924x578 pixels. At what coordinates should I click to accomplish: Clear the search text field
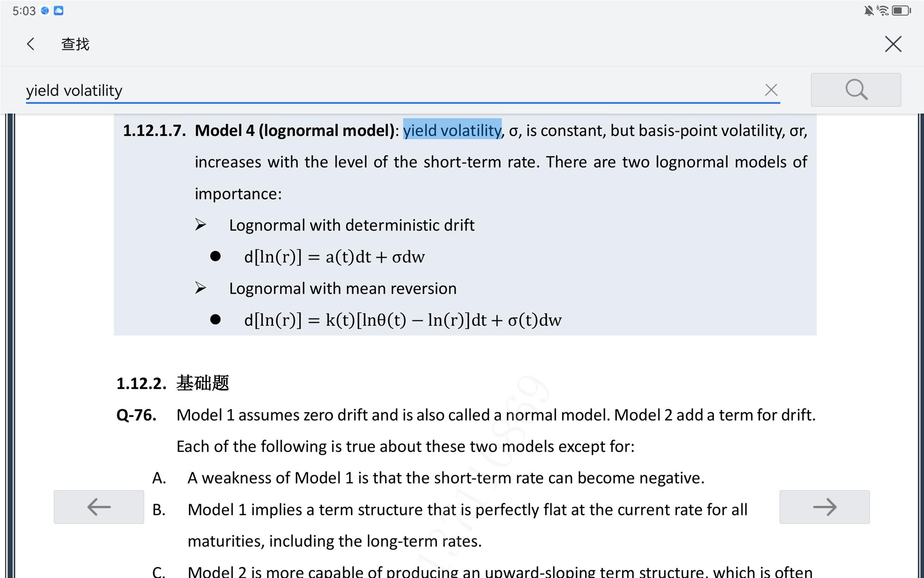tap(771, 90)
